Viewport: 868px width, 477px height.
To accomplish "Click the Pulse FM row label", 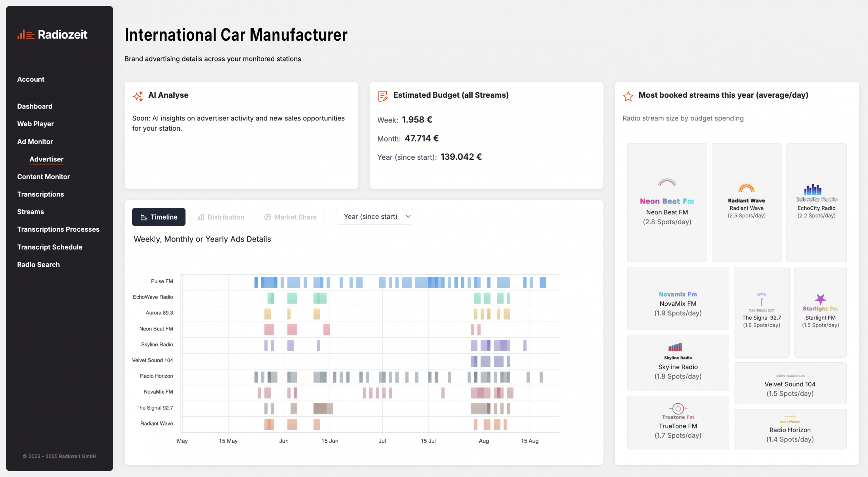I will (x=162, y=281).
